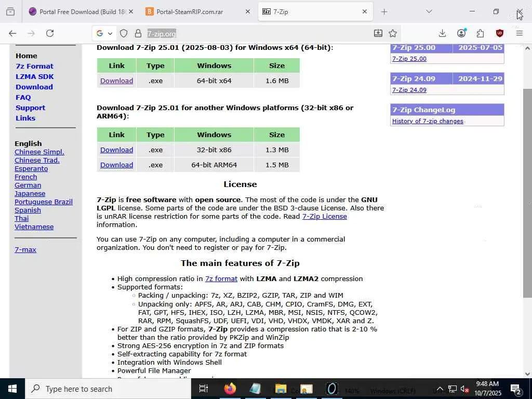Open the 7z format features link
The image size is (532, 399).
[221, 279]
